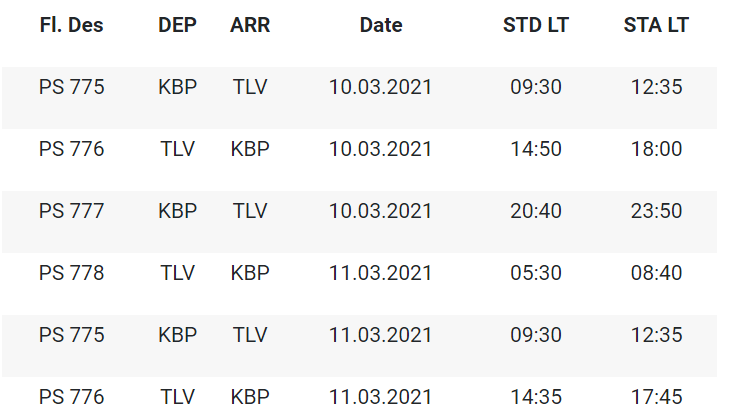The image size is (734, 419).
Task: Click the DEP column header
Action: [177, 25]
